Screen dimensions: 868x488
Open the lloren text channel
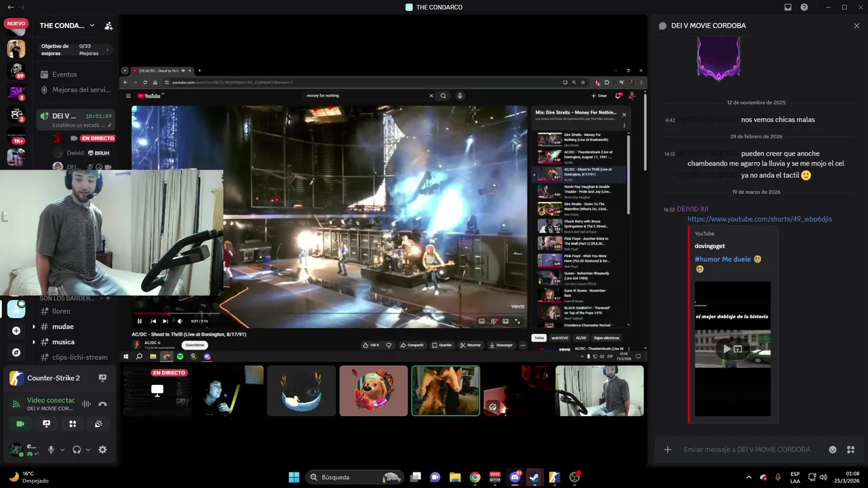coord(62,311)
